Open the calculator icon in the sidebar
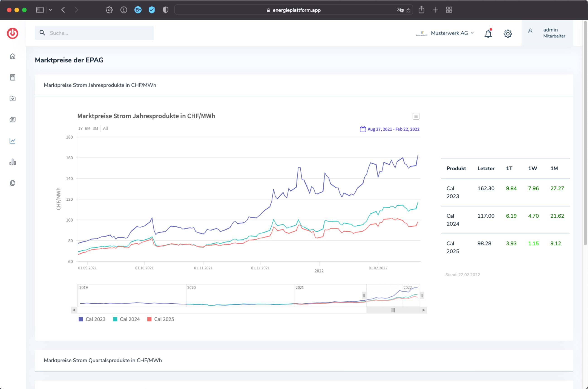 click(12, 77)
